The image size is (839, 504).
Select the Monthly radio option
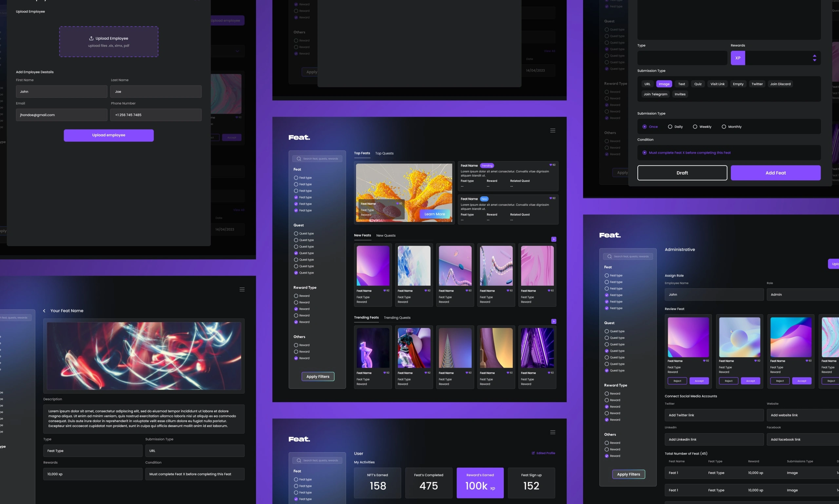coord(724,127)
